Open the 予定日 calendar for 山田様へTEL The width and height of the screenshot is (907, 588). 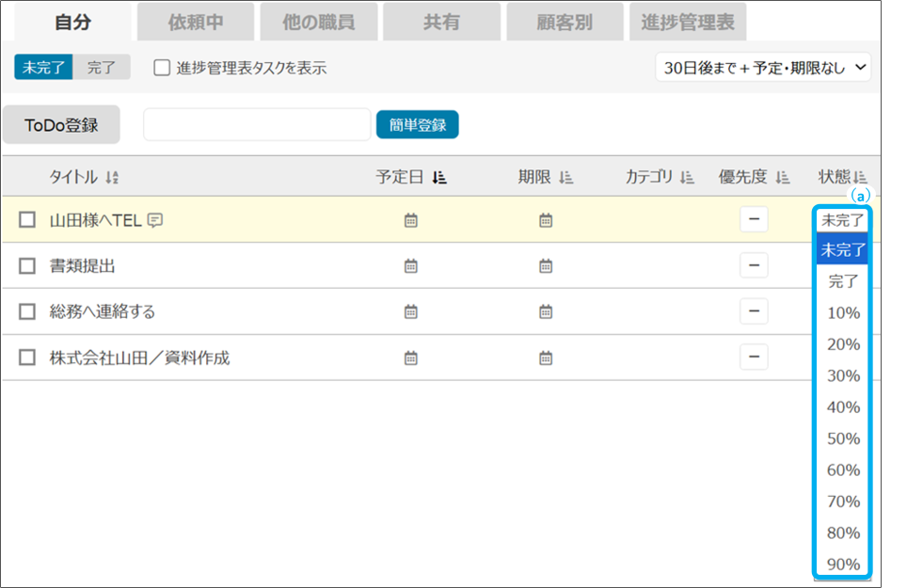(410, 221)
